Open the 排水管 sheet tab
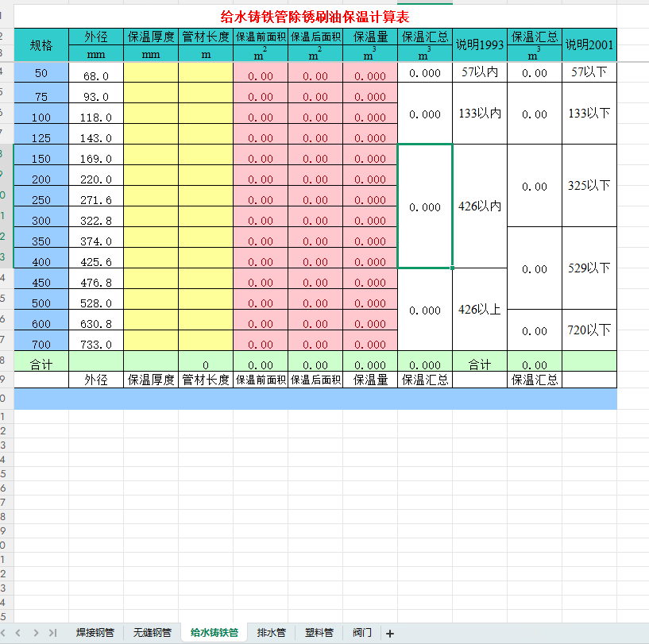This screenshot has width=649, height=644. click(270, 633)
